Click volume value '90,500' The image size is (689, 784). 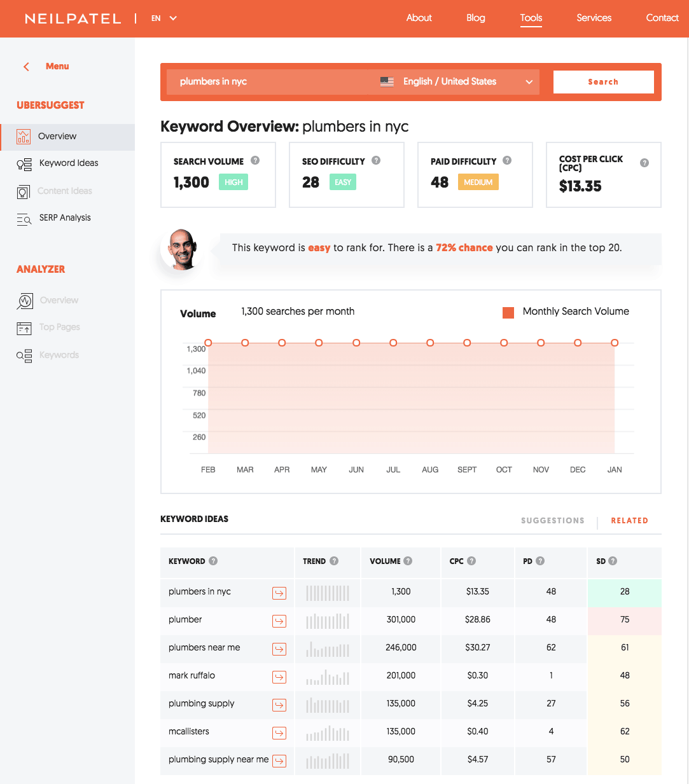pyautogui.click(x=401, y=759)
